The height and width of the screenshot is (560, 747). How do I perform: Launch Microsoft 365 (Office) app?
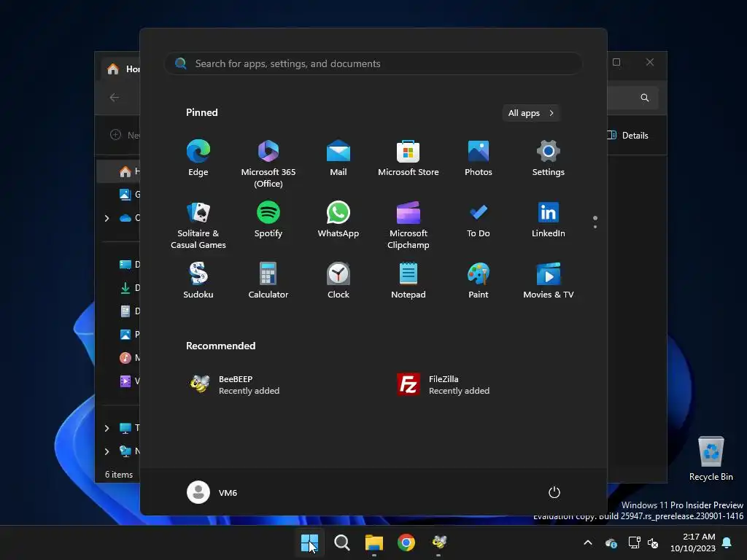[x=268, y=164]
